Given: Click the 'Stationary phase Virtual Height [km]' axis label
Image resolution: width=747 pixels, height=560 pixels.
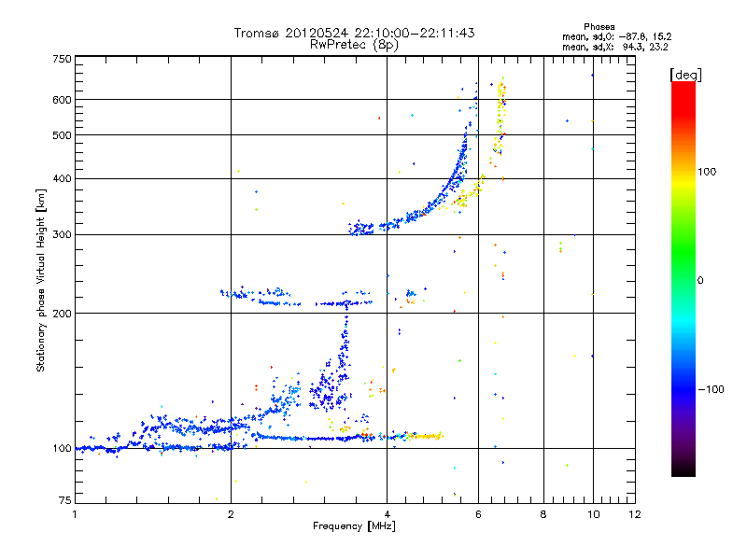Looking at the screenshot, I should pyautogui.click(x=40, y=280).
